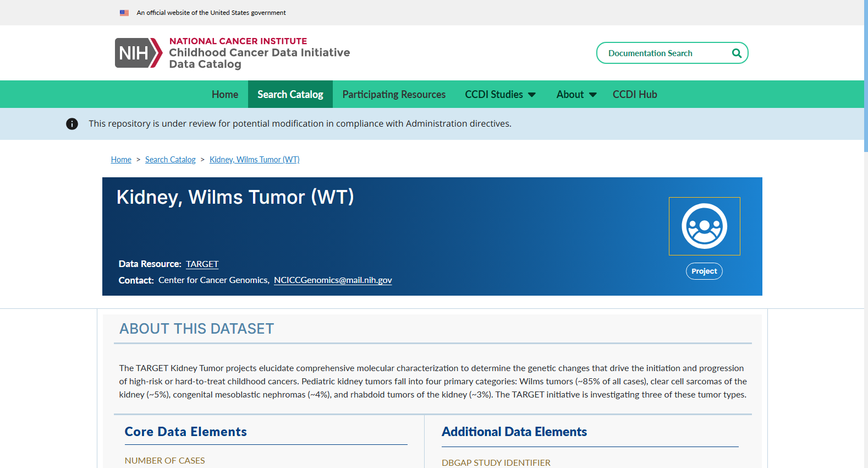Click the ABOUT THIS DATASET heading
This screenshot has width=868, height=468.
point(197,329)
